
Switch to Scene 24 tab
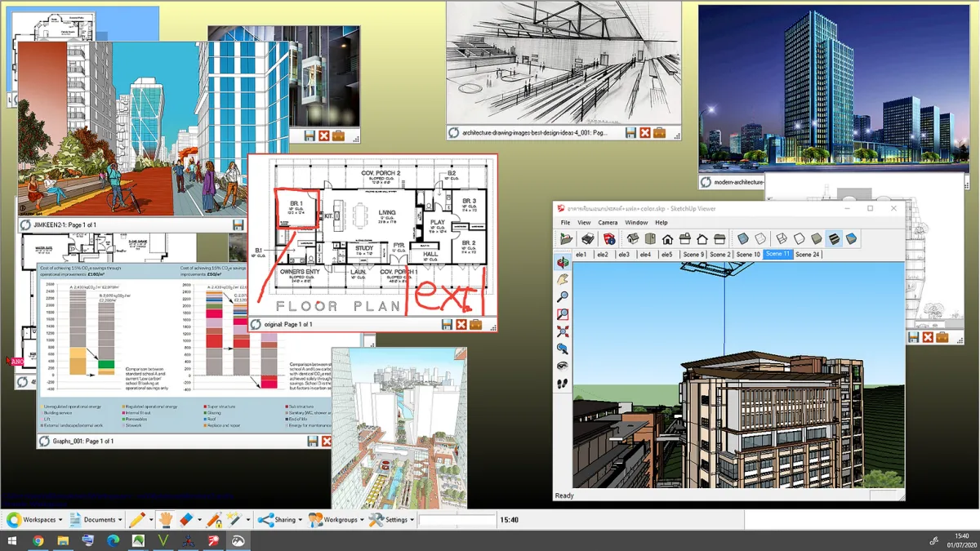tap(807, 255)
